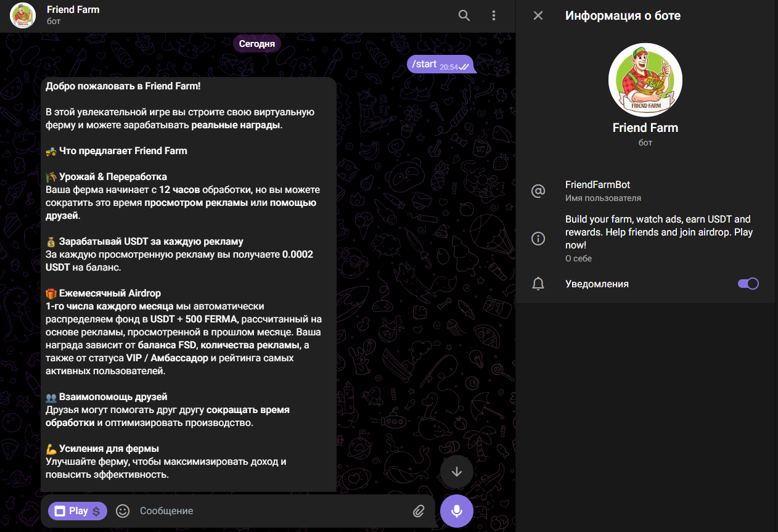The image size is (778, 532).
Task: Disable the Уведомления notifications switch
Action: point(748,284)
